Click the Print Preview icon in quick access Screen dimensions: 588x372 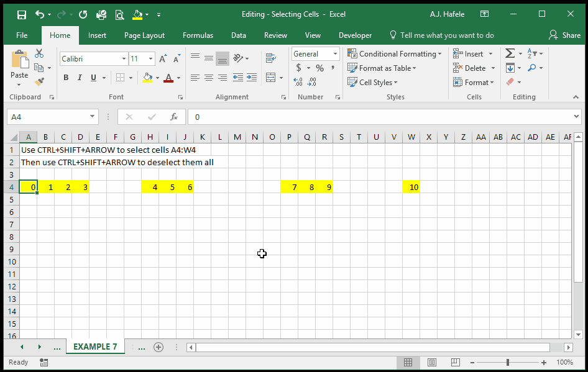click(119, 15)
